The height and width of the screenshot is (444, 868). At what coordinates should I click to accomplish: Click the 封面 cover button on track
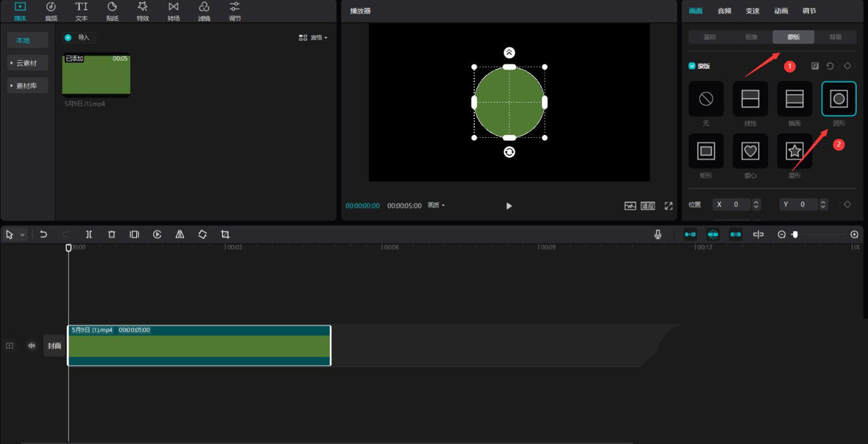(54, 346)
